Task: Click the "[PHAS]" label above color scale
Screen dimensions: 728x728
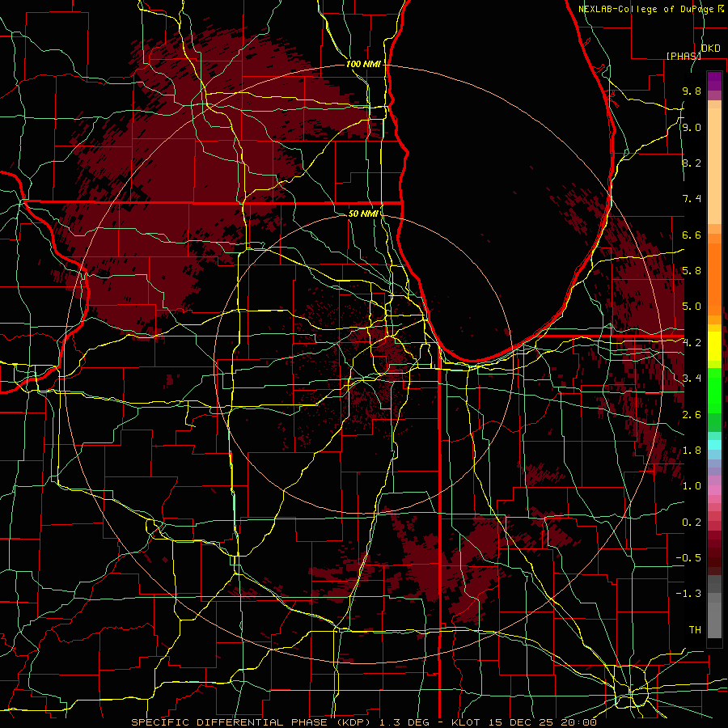Action: pos(684,56)
